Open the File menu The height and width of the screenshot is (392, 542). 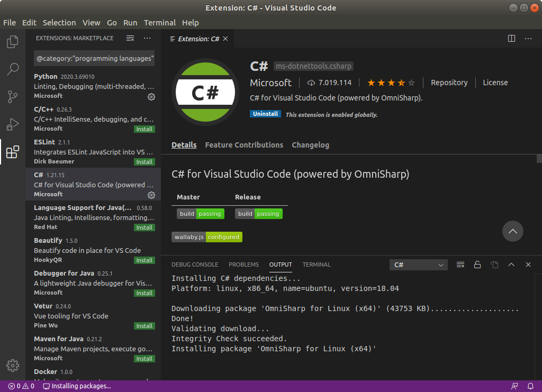coord(10,23)
